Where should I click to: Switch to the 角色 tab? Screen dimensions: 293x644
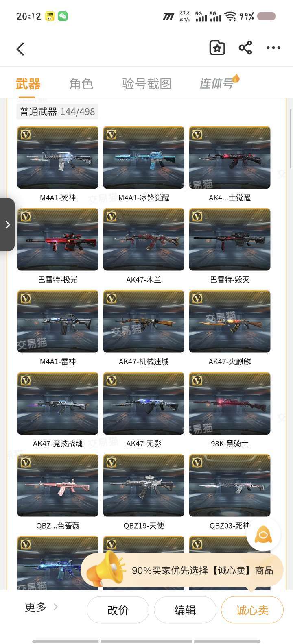81,84
